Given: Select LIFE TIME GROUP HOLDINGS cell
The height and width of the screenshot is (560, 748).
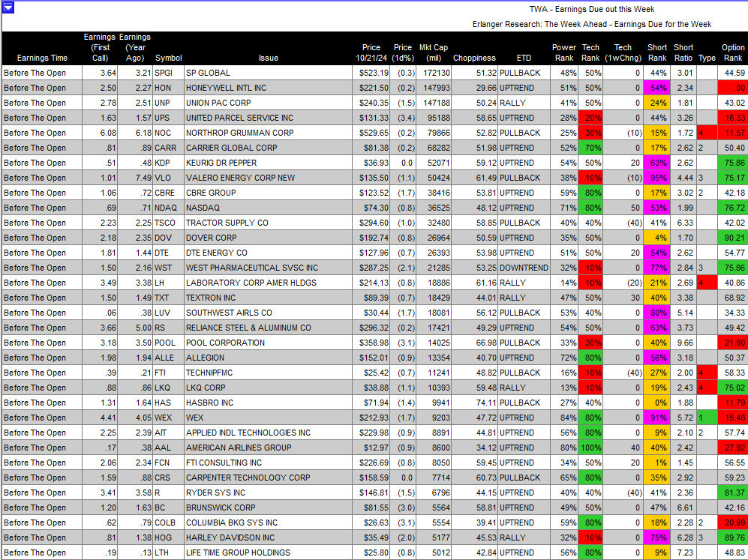Looking at the screenshot, I should coord(268,553).
